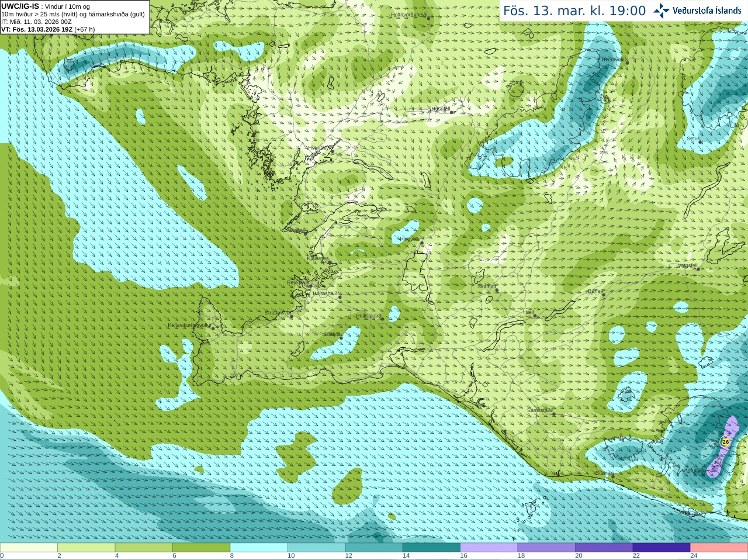Click the Búrfell station label

click(x=595, y=291)
